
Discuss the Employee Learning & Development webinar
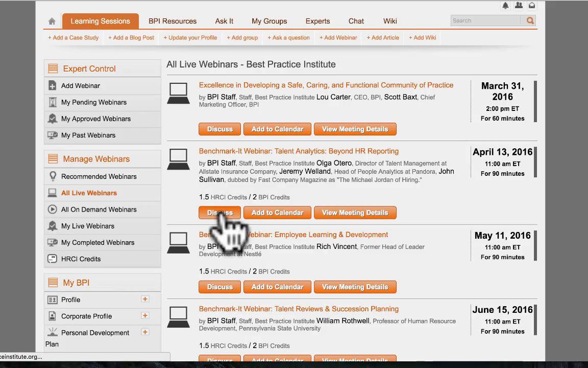(220, 287)
